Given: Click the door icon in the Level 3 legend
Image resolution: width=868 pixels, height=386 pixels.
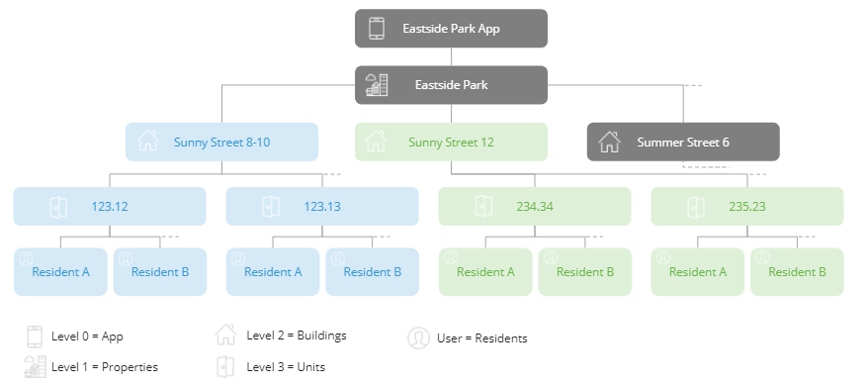Looking at the screenshot, I should (x=225, y=366).
